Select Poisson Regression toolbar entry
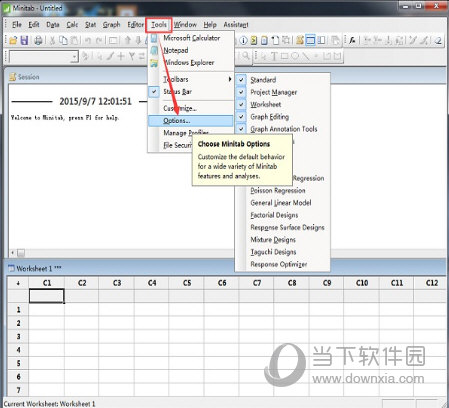 point(278,190)
